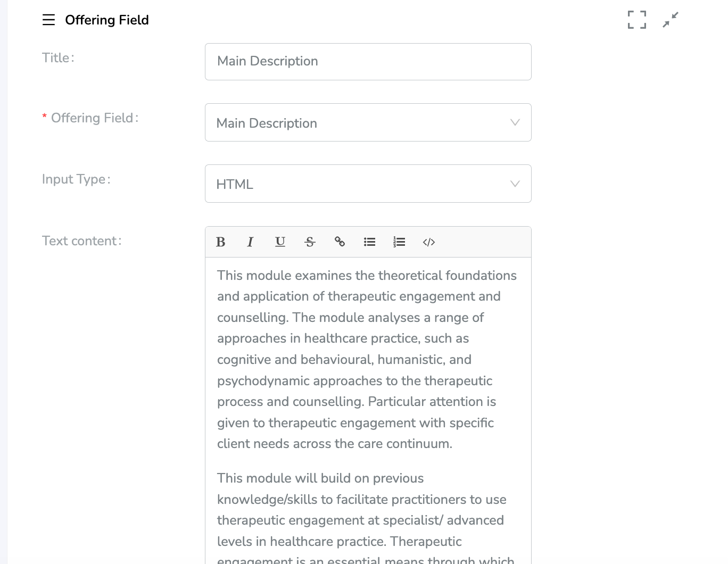The image size is (728, 564).
Task: Click the Title input field
Action: point(368,62)
